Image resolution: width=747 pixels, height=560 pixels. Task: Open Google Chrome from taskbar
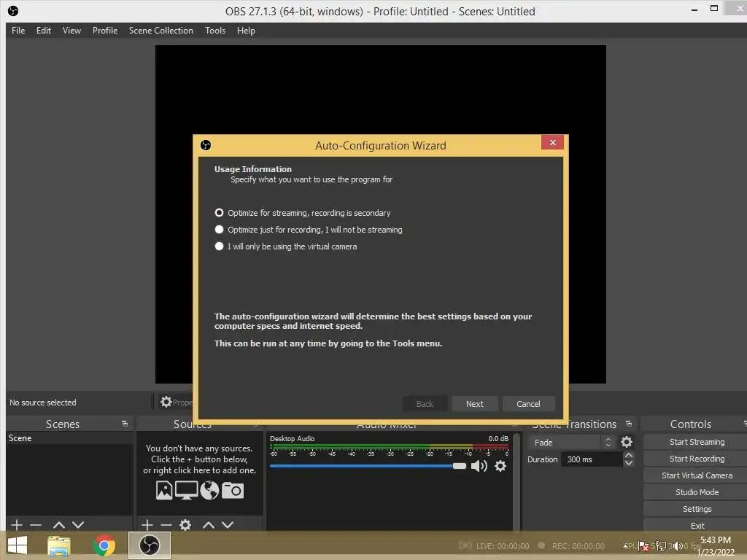[104, 545]
